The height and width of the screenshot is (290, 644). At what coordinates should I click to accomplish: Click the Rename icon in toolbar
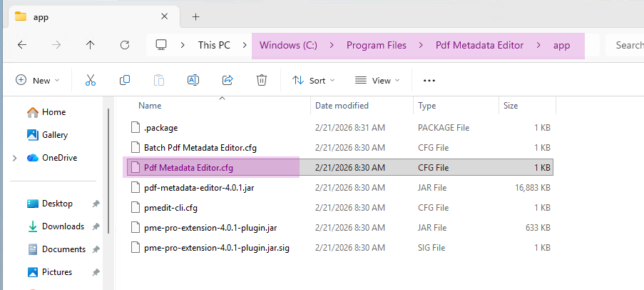click(x=193, y=81)
